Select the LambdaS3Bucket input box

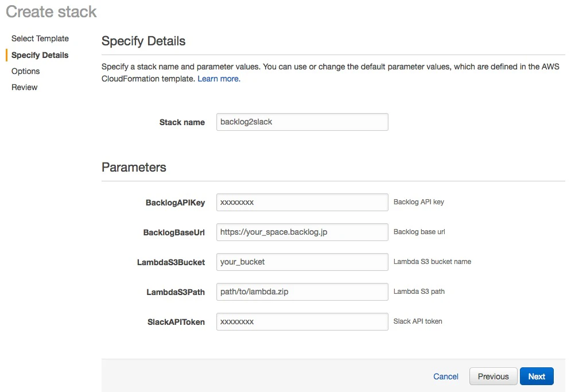click(302, 262)
